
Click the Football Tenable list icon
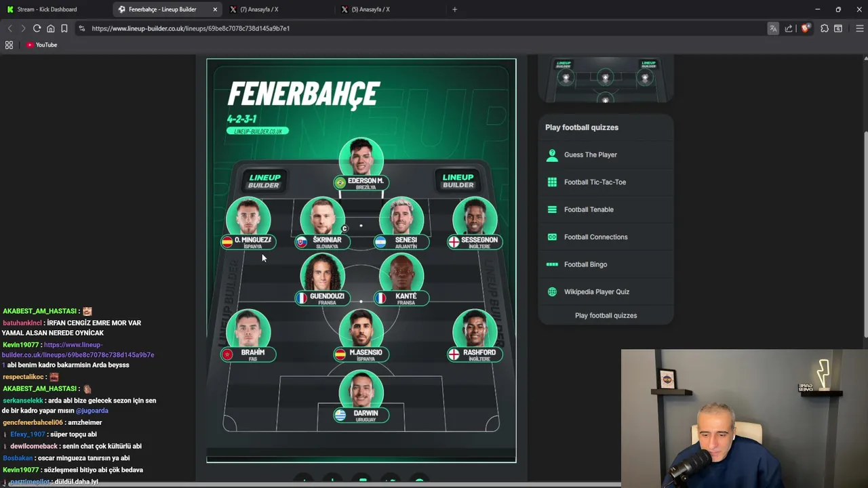click(552, 209)
